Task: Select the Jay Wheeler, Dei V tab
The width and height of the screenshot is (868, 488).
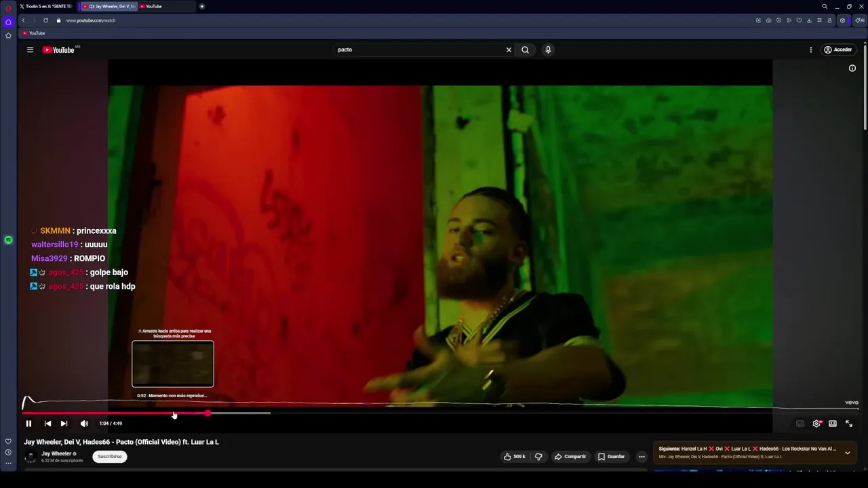Action: point(109,6)
